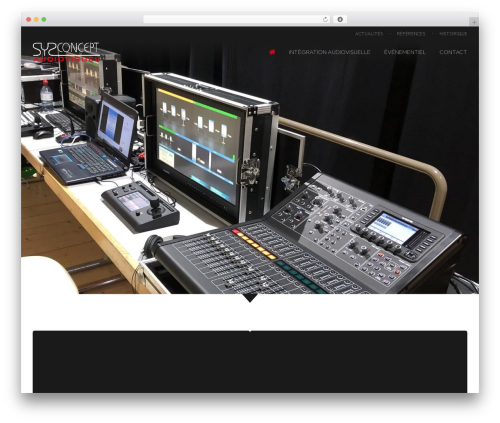Click the red home icon in navigation
The height and width of the screenshot is (423, 500).
pyautogui.click(x=272, y=52)
